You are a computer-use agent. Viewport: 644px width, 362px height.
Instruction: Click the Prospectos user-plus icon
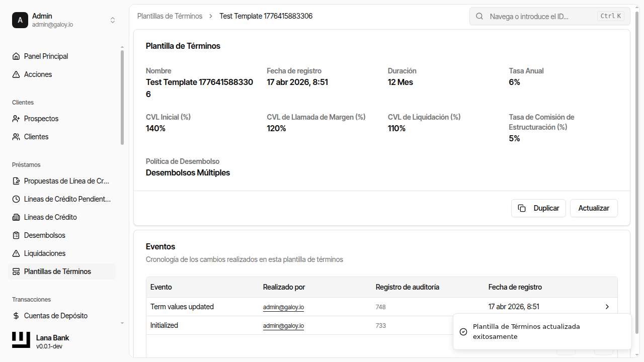[16, 119]
